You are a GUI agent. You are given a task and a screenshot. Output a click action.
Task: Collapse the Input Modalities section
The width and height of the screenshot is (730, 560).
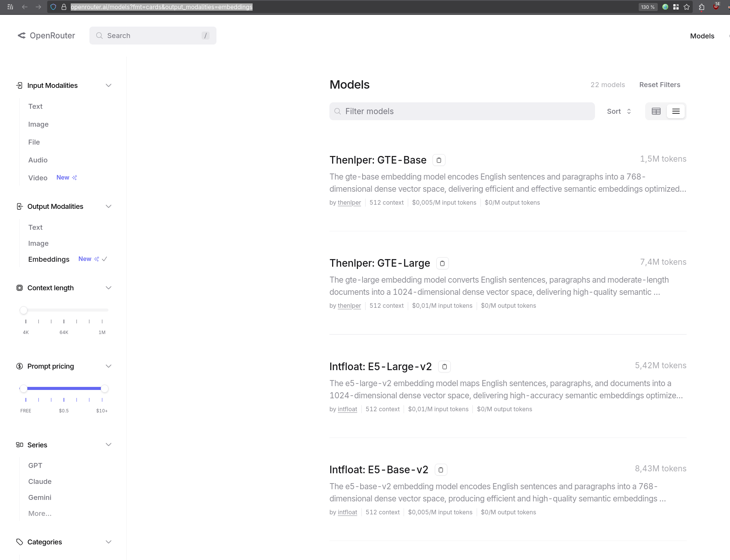[108, 86]
